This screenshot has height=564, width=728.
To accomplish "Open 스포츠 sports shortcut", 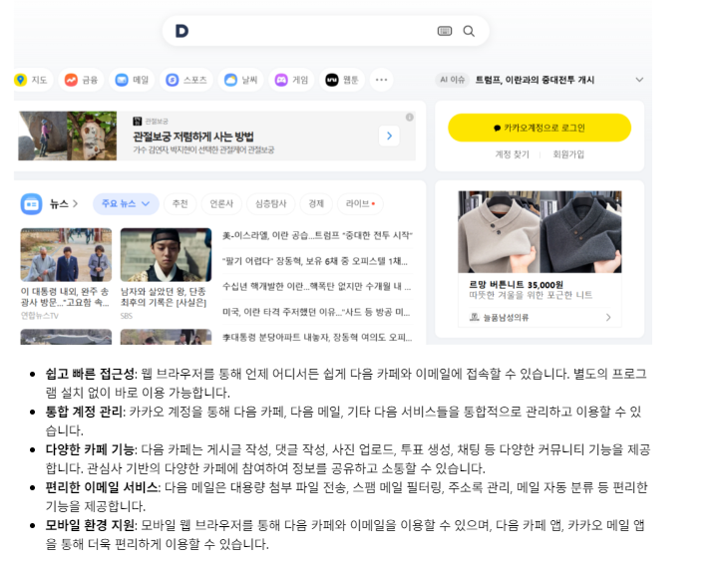I will (186, 80).
